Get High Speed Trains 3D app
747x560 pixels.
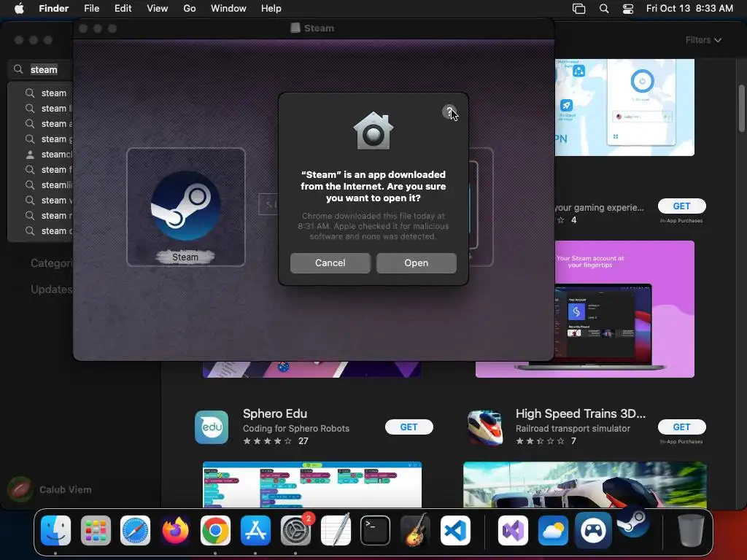[681, 427]
